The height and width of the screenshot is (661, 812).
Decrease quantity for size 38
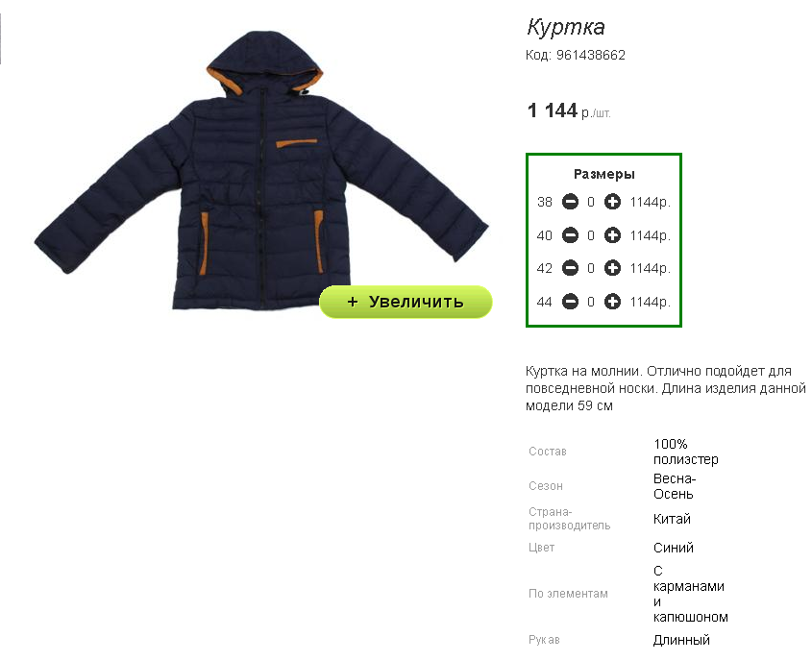point(570,202)
